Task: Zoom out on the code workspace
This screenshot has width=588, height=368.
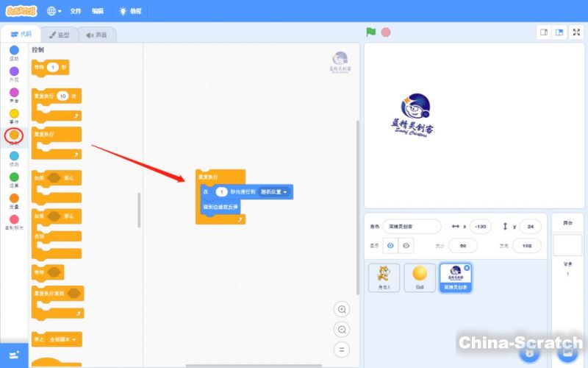Action: click(341, 330)
